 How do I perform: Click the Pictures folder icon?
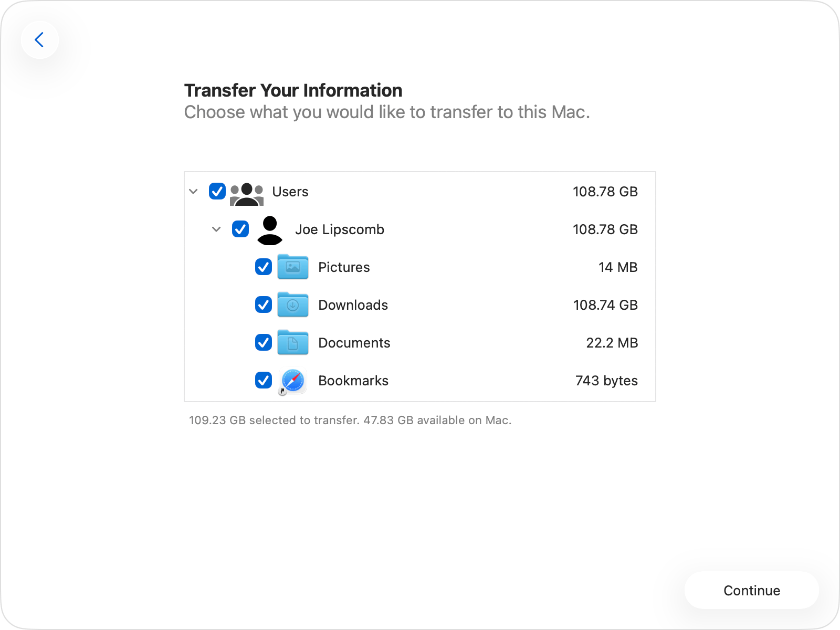[x=292, y=267]
